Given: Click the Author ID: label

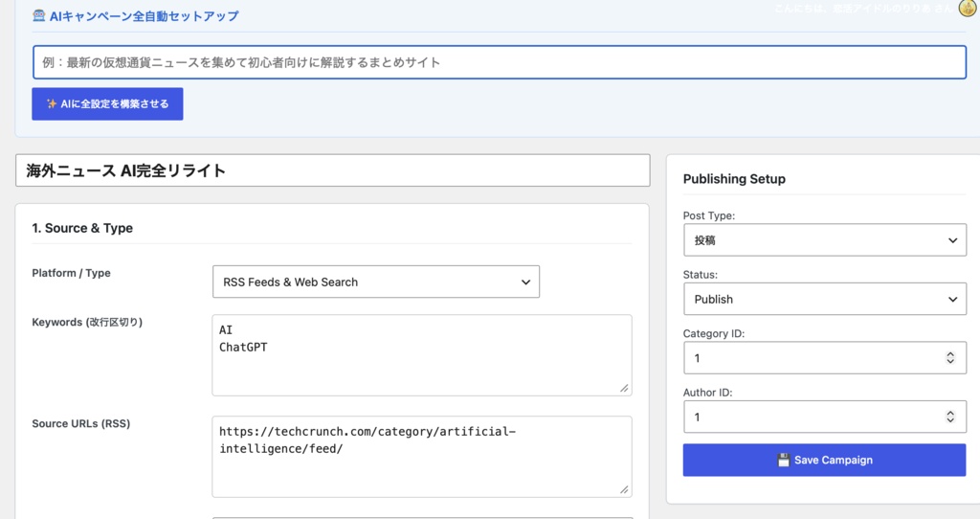Looking at the screenshot, I should pyautogui.click(x=707, y=393).
